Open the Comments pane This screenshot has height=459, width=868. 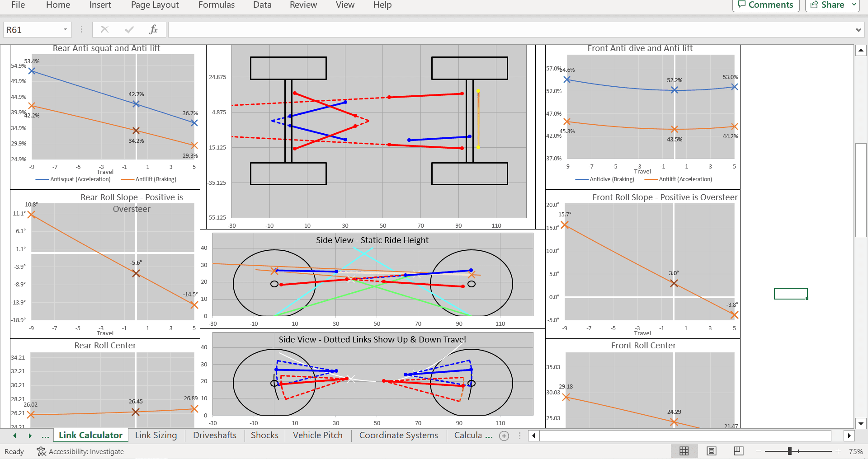766,5
